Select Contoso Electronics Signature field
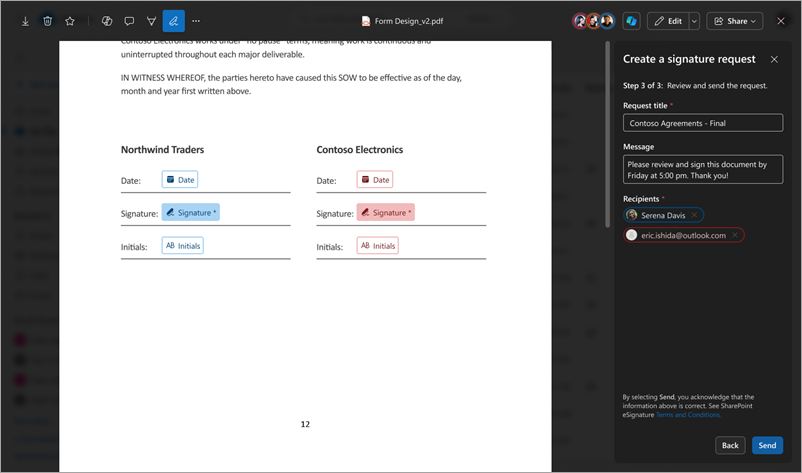802x473 pixels. click(386, 212)
